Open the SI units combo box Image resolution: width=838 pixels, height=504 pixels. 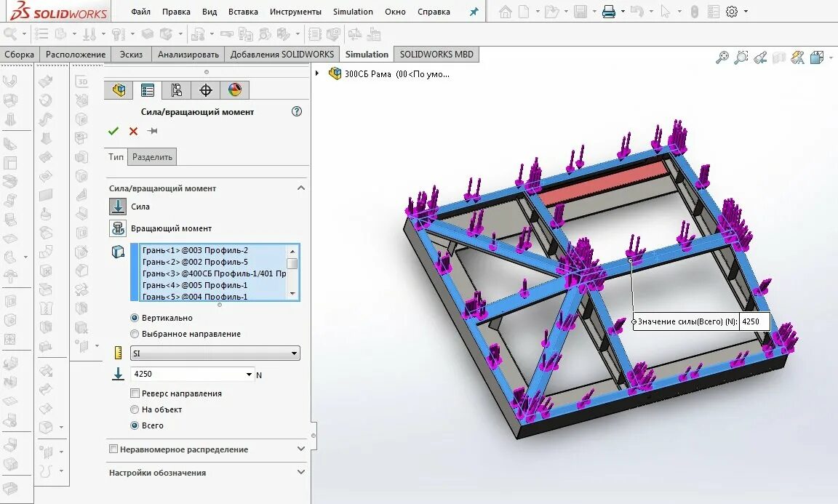[x=215, y=353]
